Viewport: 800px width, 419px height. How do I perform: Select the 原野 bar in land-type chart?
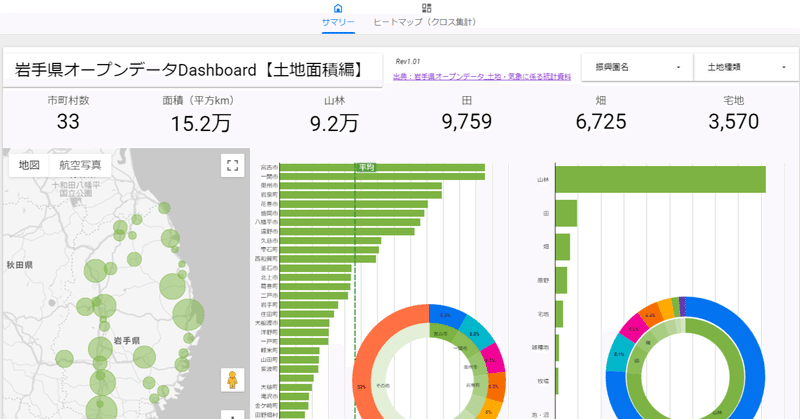point(561,280)
